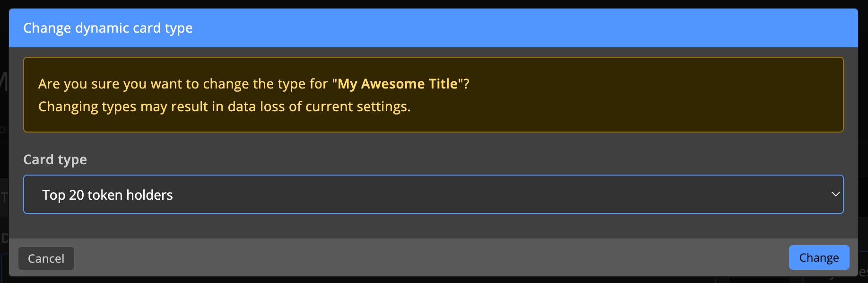The width and height of the screenshot is (868, 283).
Task: Select the text Top 20 token holders
Action: 107,195
